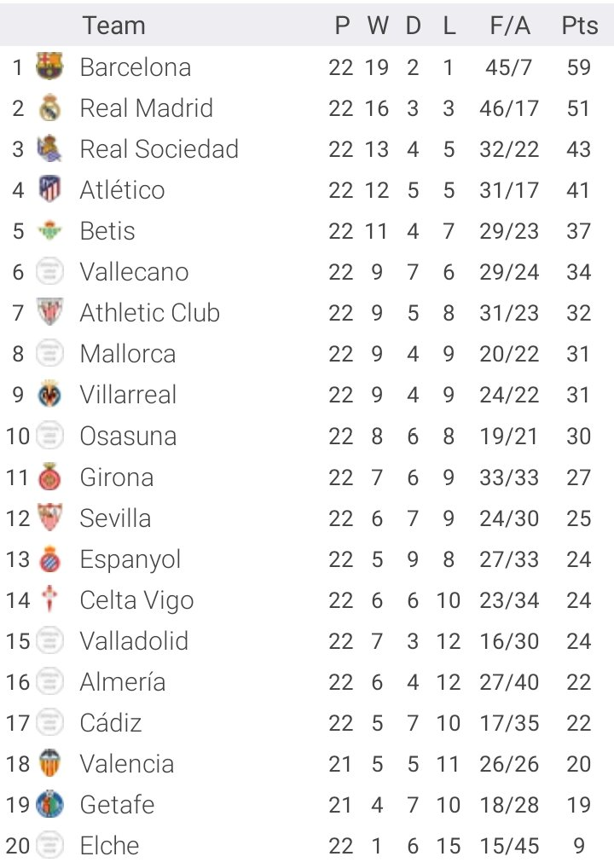Click the Villarreal club crest
This screenshot has height=868, width=614.
tap(49, 394)
